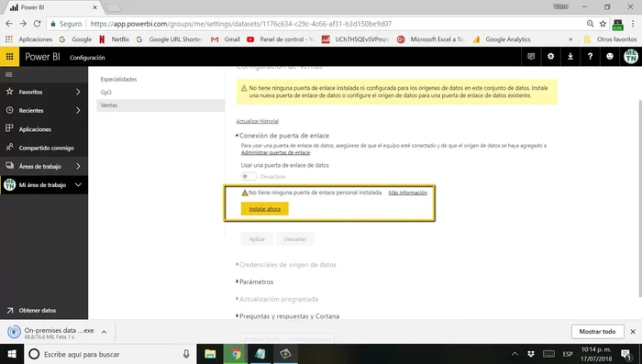Image resolution: width=642 pixels, height=364 pixels.
Task: Close the Chrome downloads bar
Action: pos(633,332)
